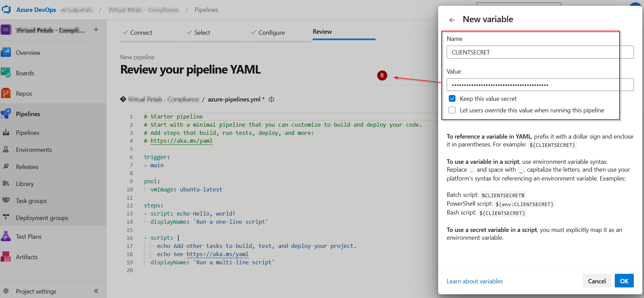644x298 pixels.
Task: Click the %CLIENTSECRET% batch script example
Action: coord(503,195)
